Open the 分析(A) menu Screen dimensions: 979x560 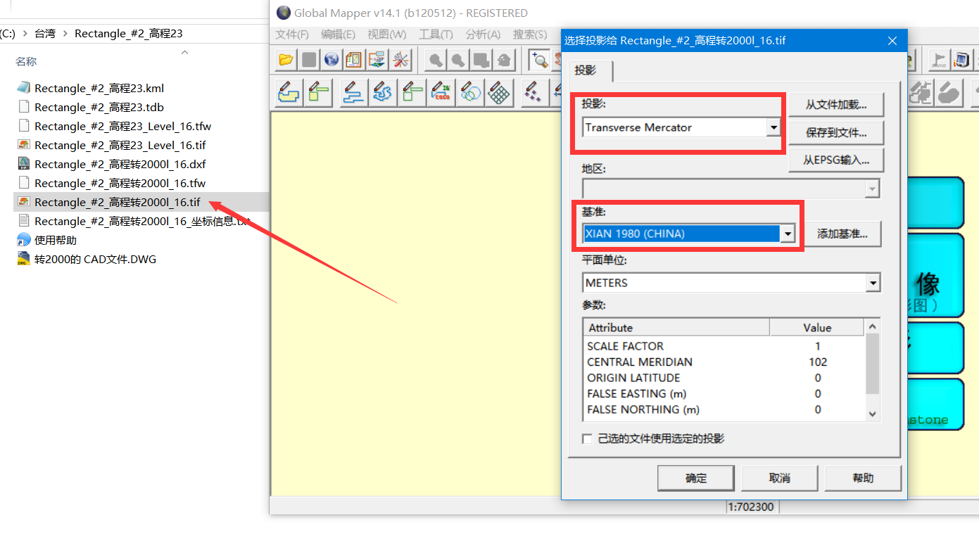pyautogui.click(x=483, y=34)
